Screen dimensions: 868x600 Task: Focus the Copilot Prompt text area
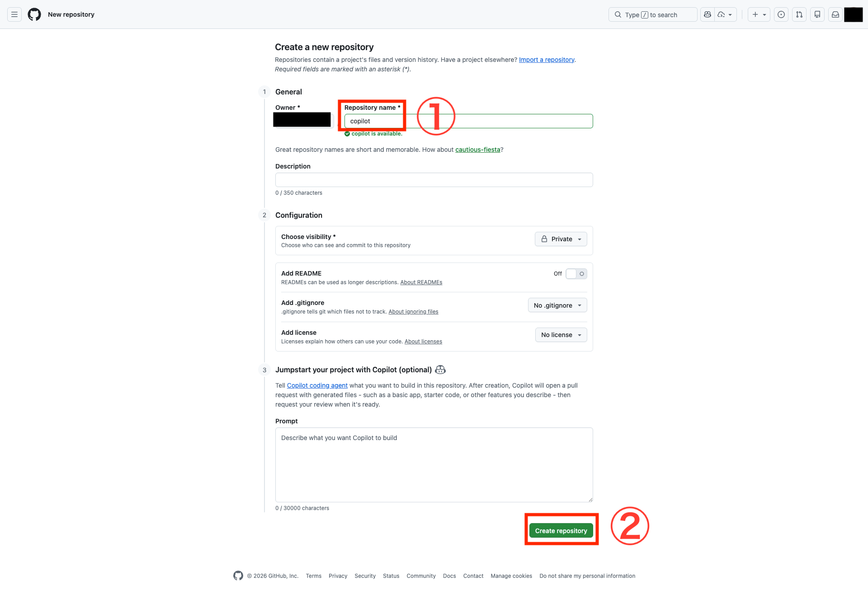pyautogui.click(x=434, y=464)
